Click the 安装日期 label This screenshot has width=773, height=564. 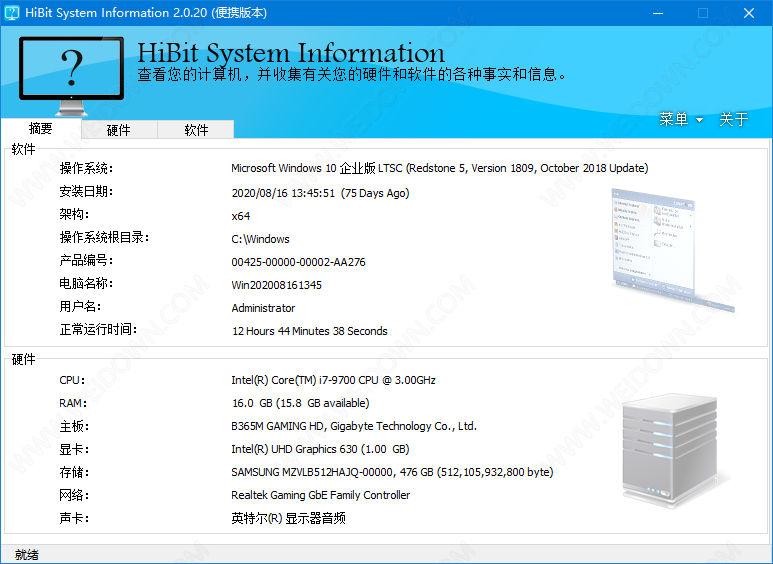pos(86,191)
